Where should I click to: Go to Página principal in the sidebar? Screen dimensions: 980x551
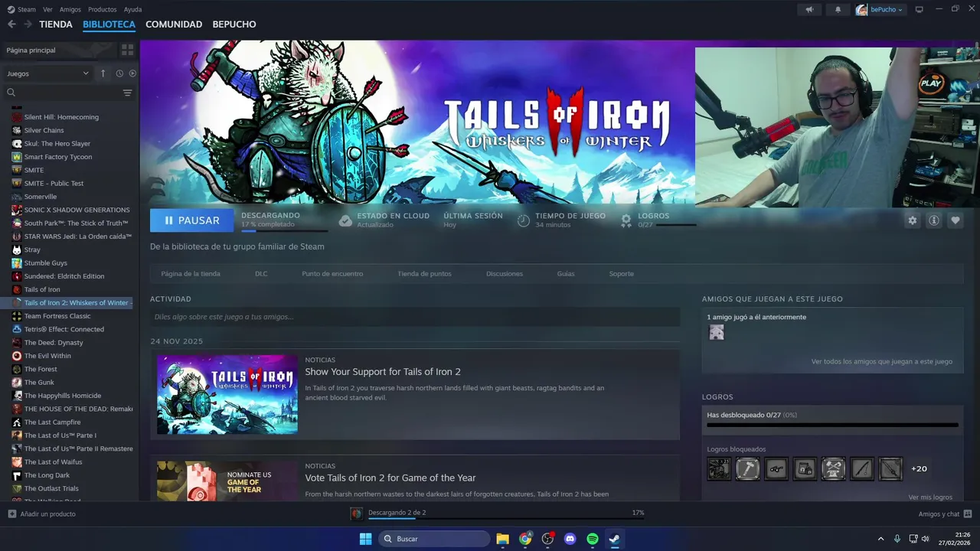coord(60,50)
